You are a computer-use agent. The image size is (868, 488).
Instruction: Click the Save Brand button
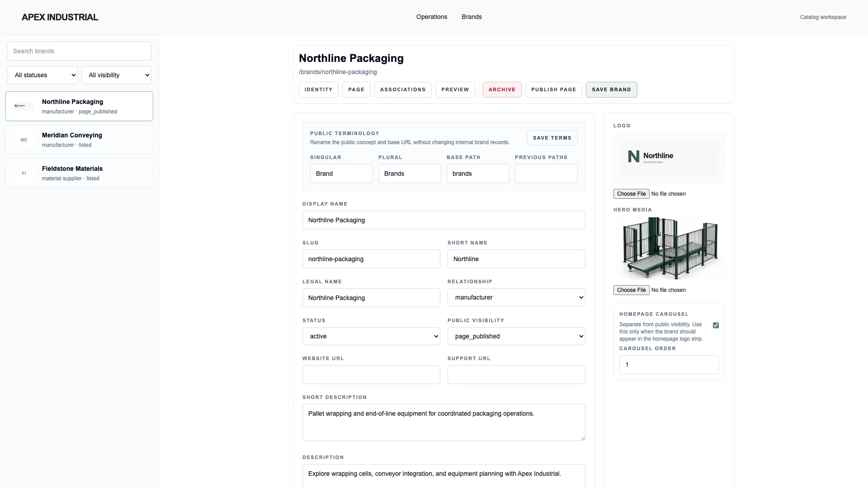coord(612,89)
